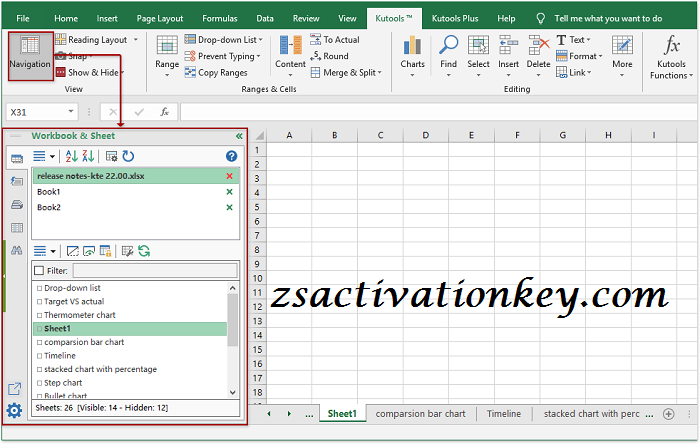The width and height of the screenshot is (700, 444).
Task: Select the comparsion bar chart sheet tab
Action: [x=420, y=414]
